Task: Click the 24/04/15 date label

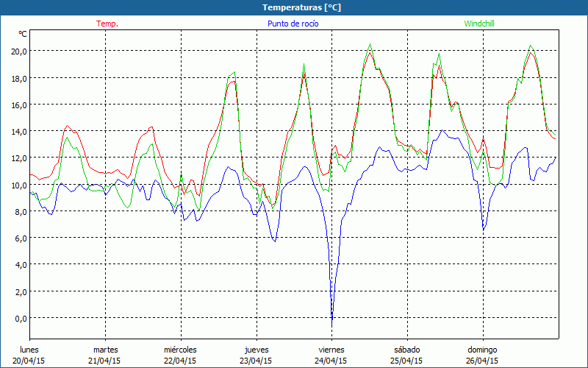Action: pyautogui.click(x=331, y=361)
